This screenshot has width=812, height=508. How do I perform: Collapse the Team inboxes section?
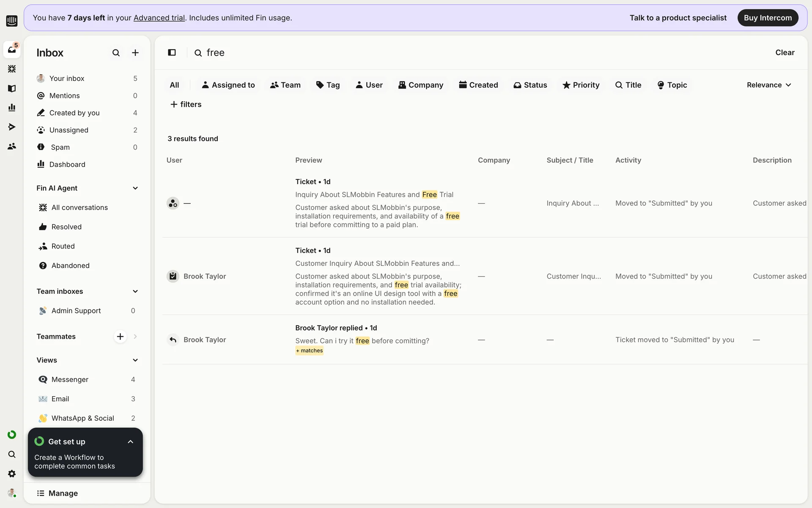pos(135,291)
